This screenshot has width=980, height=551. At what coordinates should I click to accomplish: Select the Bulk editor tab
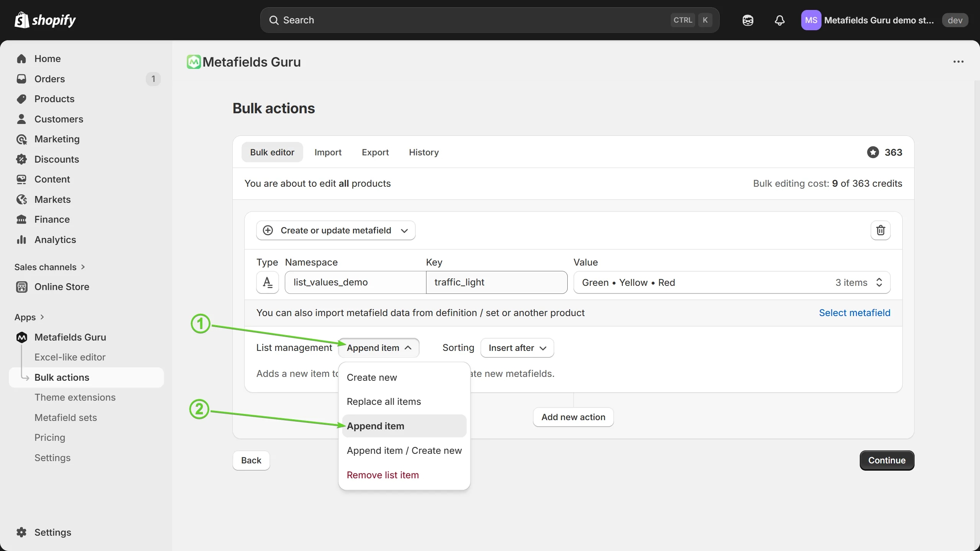pos(272,152)
